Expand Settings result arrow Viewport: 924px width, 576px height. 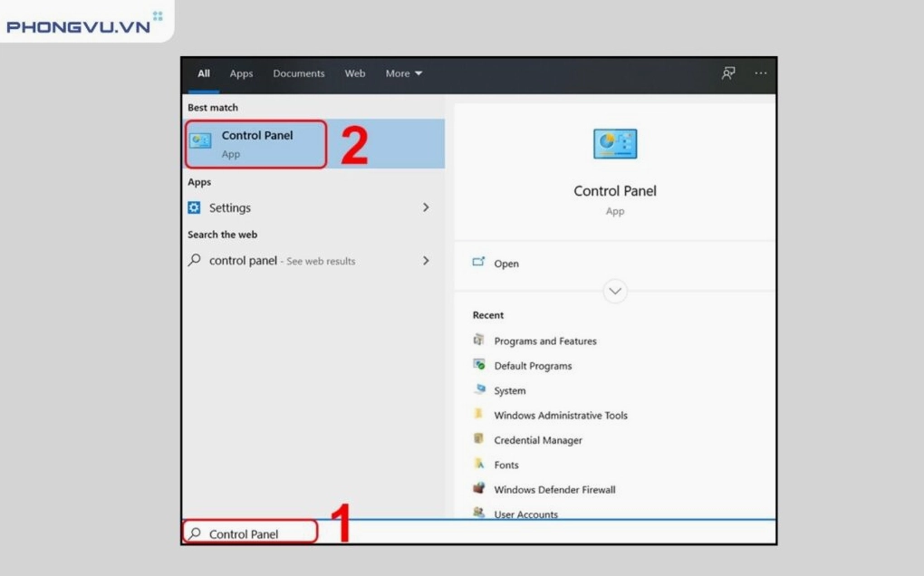(x=426, y=207)
